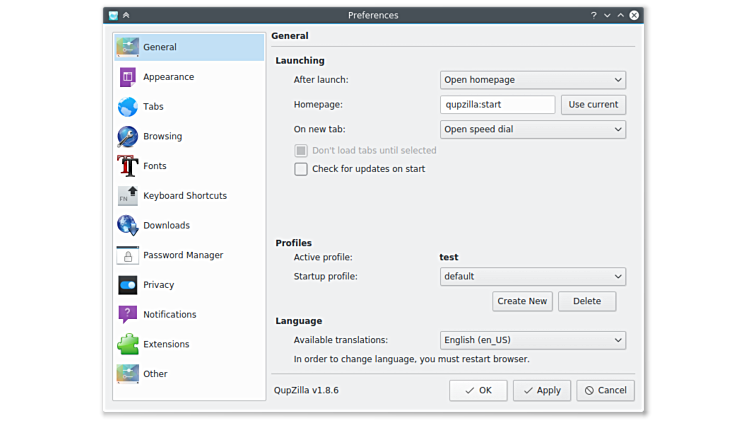The width and height of the screenshot is (752, 423).
Task: Click the Use current button
Action: point(593,105)
